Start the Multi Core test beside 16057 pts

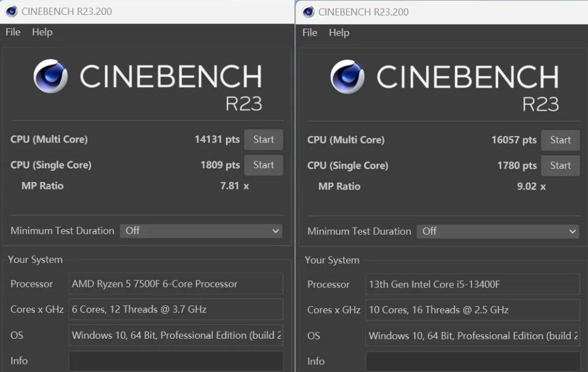(x=560, y=140)
